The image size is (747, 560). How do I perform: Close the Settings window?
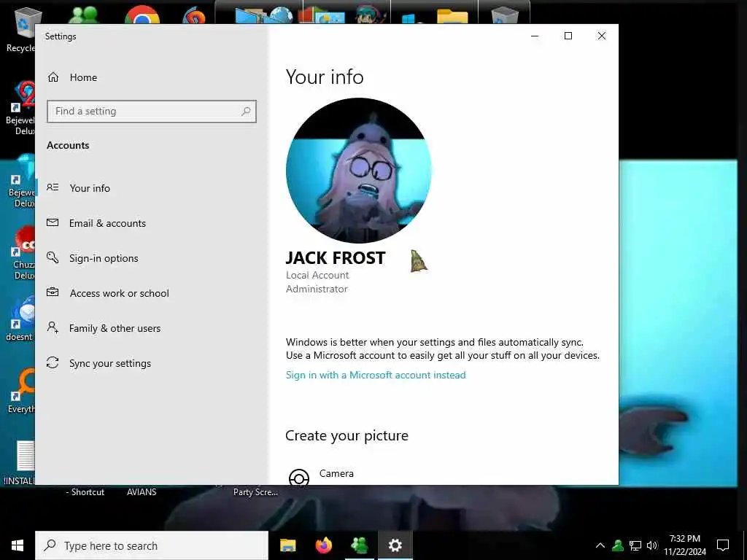pyautogui.click(x=602, y=36)
